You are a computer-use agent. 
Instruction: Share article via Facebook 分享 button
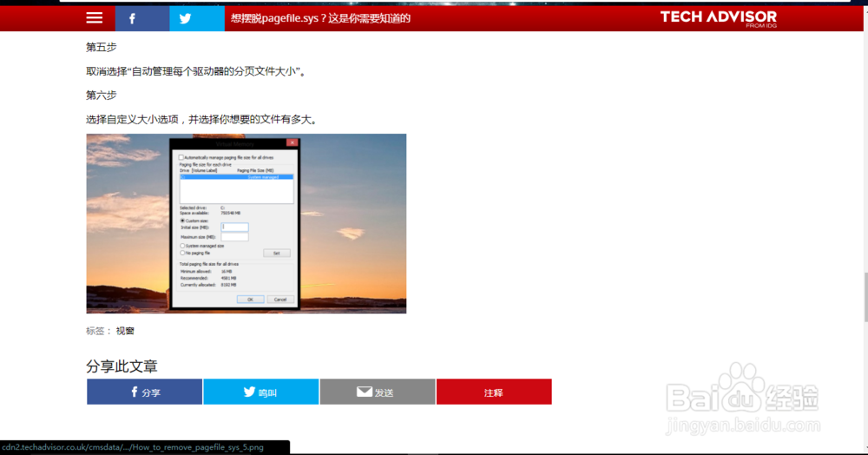(144, 392)
